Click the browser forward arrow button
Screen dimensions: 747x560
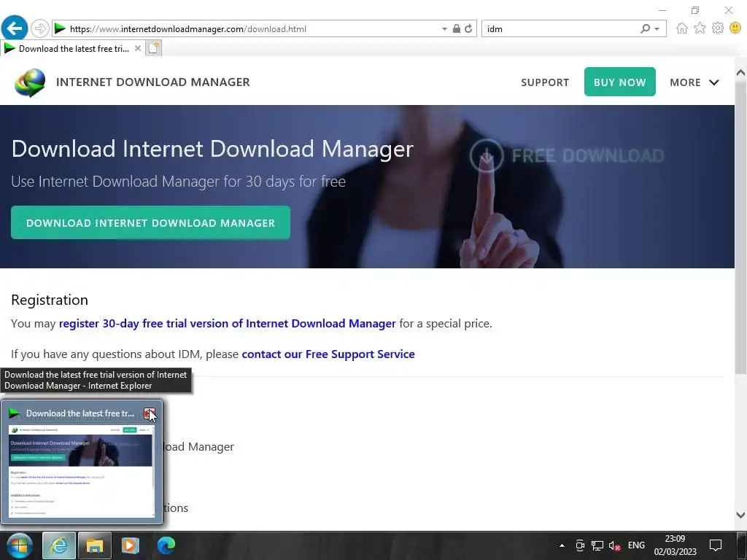click(x=40, y=28)
